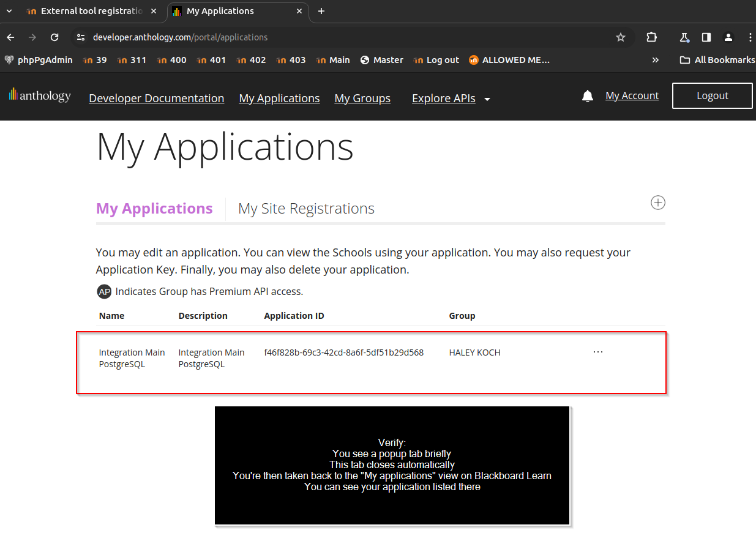Open the All Bookmarks folder
Screen dimensions: 756x552
[x=717, y=60]
